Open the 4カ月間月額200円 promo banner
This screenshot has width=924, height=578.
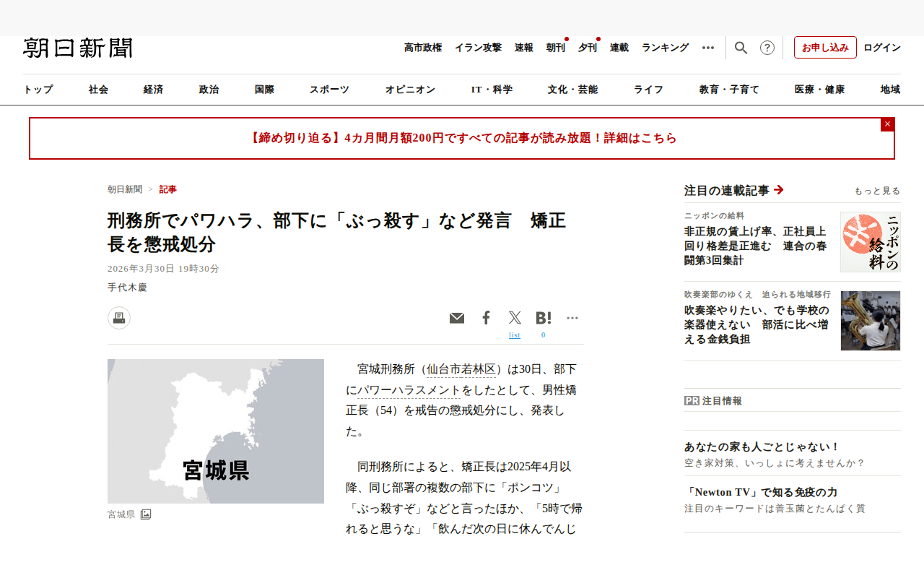[462, 138]
